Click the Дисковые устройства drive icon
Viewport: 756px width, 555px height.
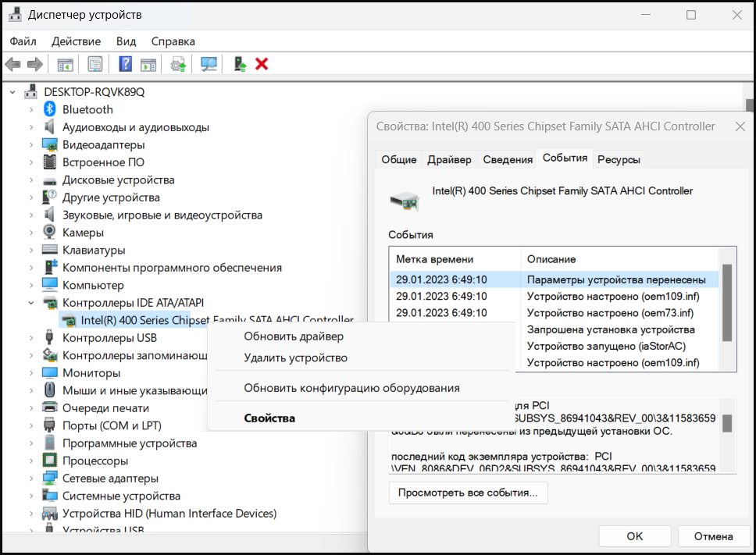point(50,182)
